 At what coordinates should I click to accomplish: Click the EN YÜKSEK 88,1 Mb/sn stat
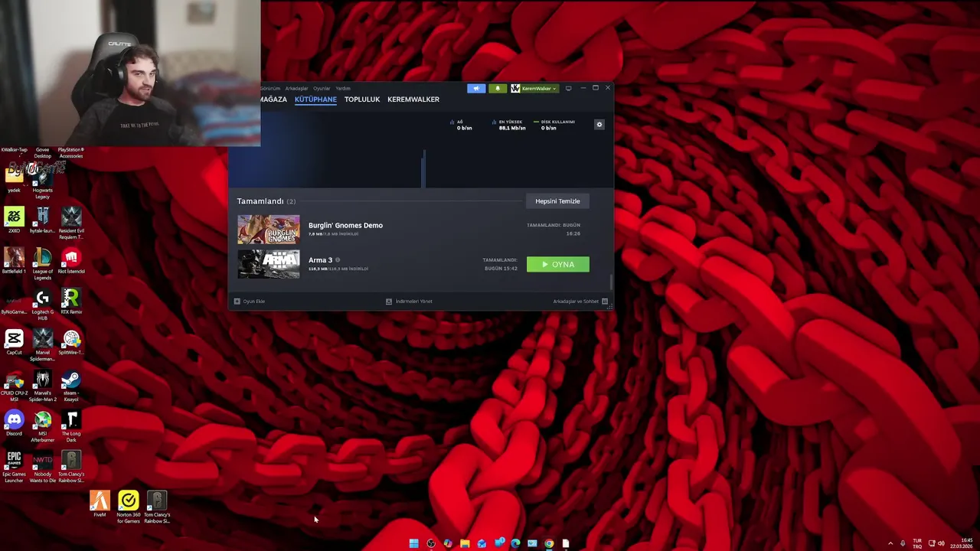(508, 125)
